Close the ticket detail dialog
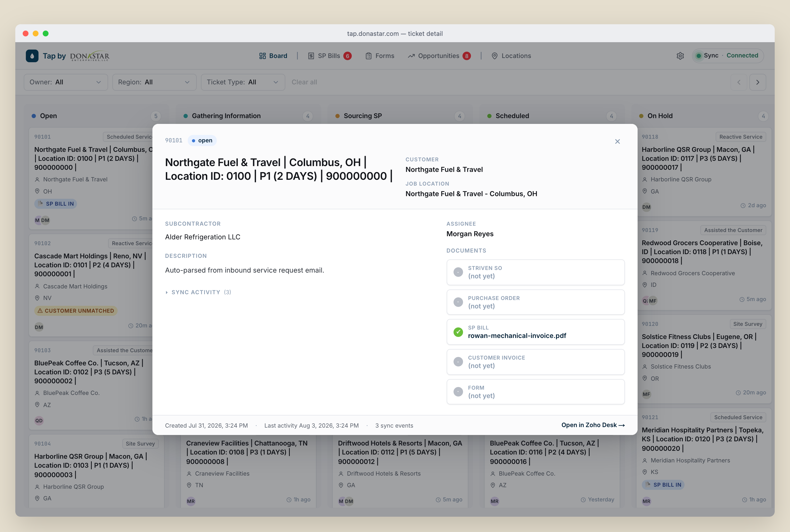 click(x=617, y=142)
